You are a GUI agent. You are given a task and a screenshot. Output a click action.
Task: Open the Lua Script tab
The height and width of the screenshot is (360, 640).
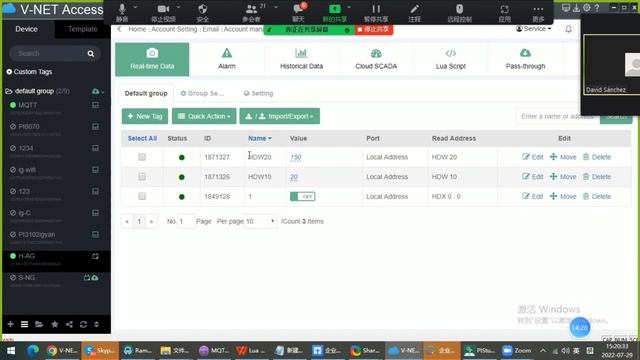pos(451,60)
